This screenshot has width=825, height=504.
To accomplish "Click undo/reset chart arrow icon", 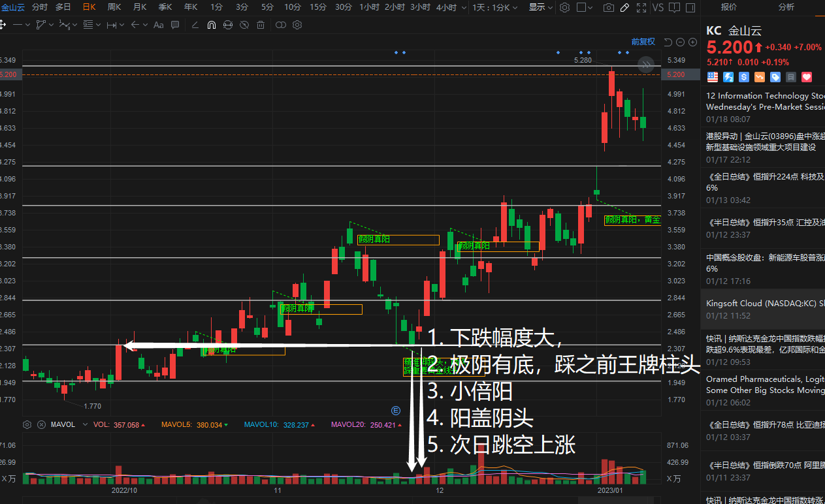I will [668, 42].
